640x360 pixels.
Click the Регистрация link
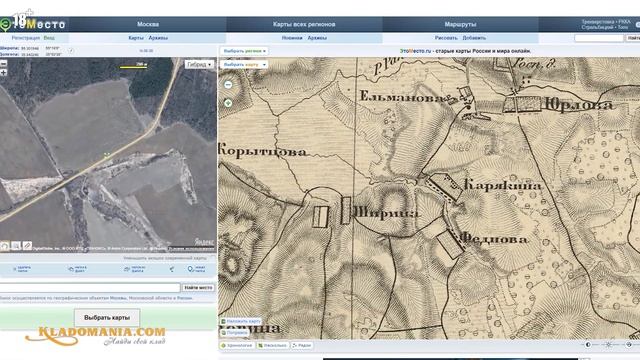pos(26,38)
